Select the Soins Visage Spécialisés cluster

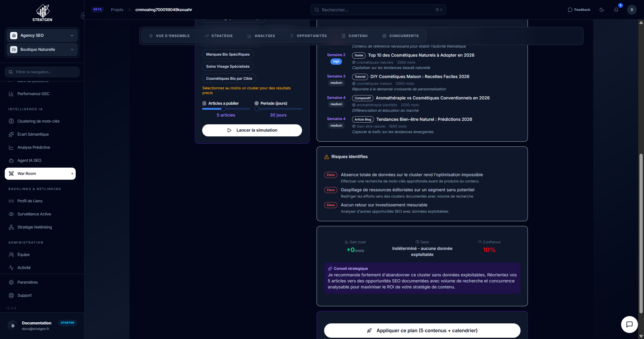(228, 66)
